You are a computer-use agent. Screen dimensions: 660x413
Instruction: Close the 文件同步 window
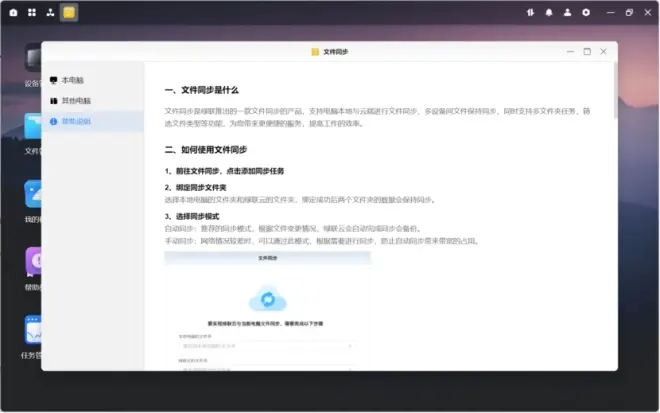tap(603, 51)
